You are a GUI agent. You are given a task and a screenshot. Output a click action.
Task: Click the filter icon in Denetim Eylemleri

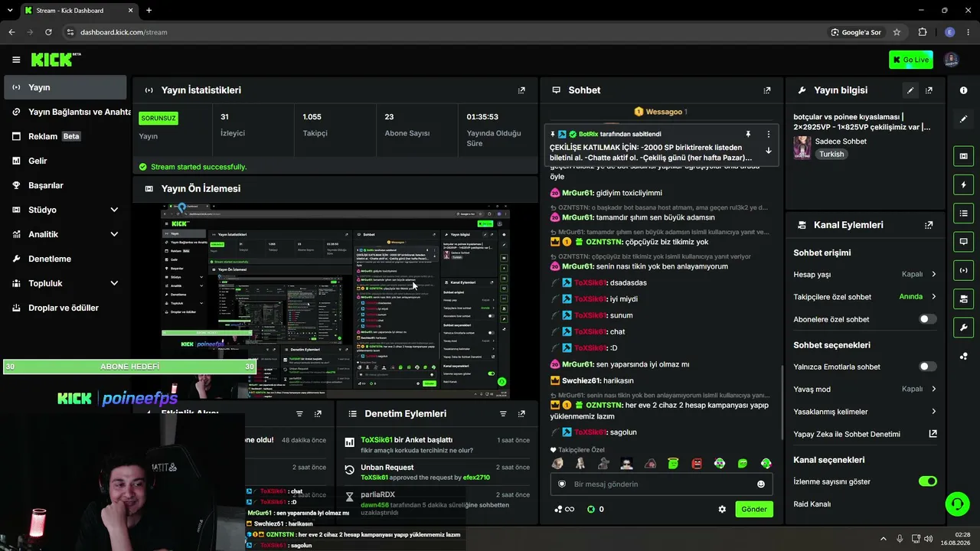tap(503, 414)
